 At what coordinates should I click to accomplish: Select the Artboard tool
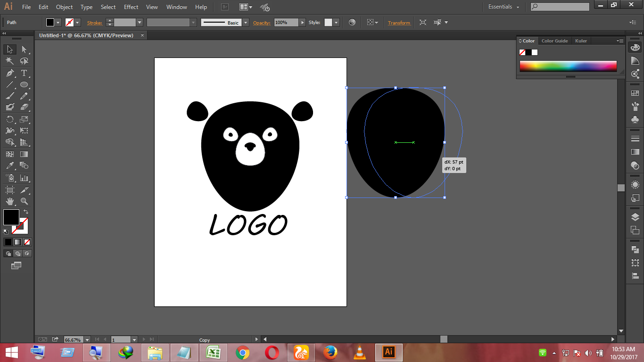(10, 190)
